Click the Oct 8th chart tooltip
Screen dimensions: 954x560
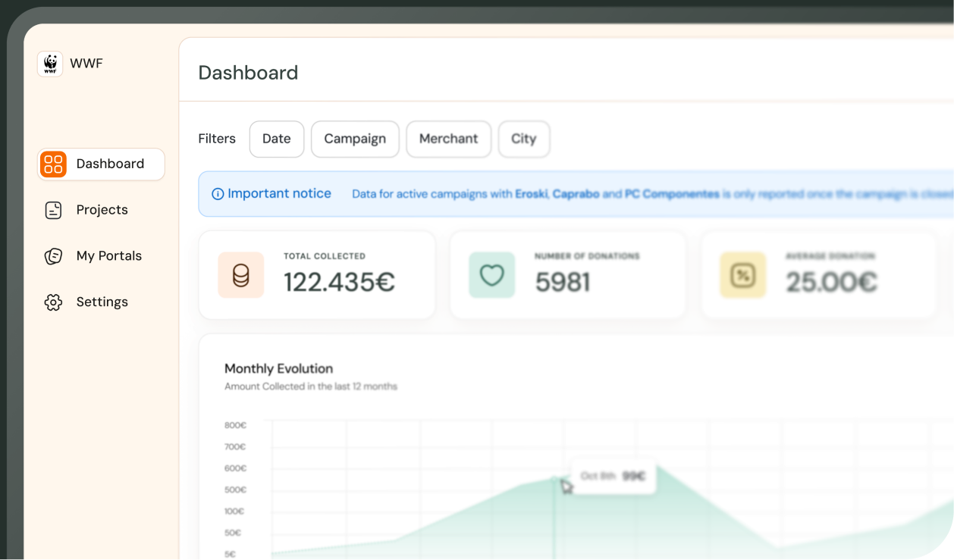tap(613, 477)
